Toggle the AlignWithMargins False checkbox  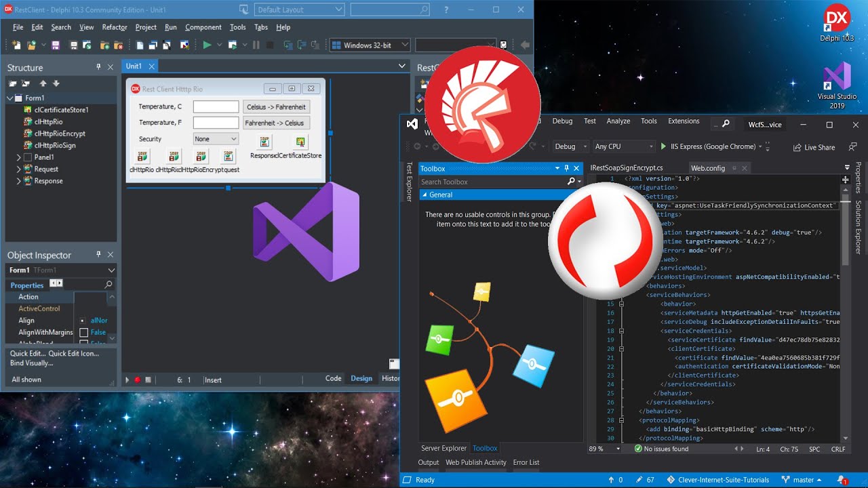(x=84, y=333)
